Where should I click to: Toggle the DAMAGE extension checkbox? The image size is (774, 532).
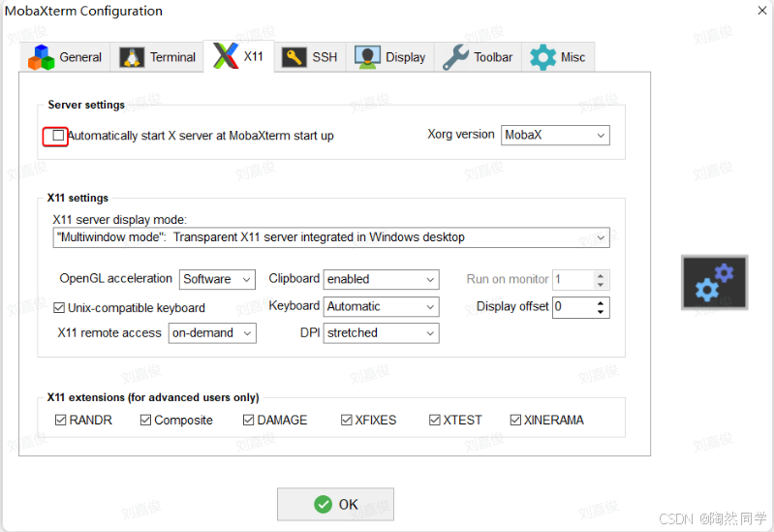point(248,420)
